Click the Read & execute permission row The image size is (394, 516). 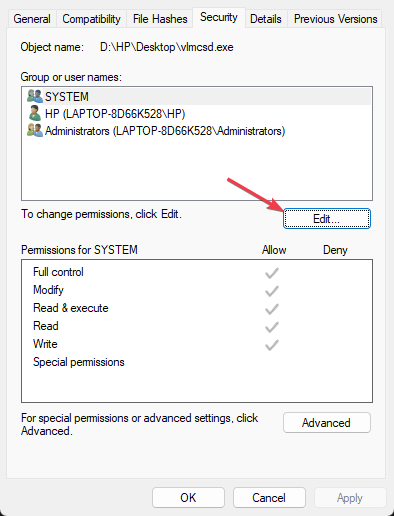point(197,308)
